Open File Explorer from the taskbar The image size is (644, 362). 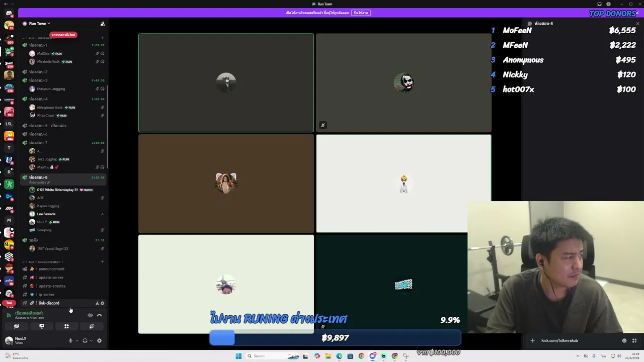pos(328,356)
